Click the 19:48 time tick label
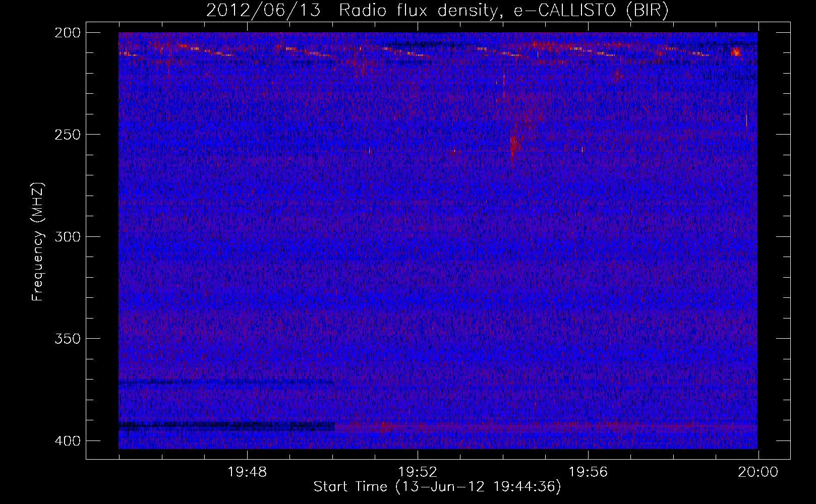 coord(247,472)
